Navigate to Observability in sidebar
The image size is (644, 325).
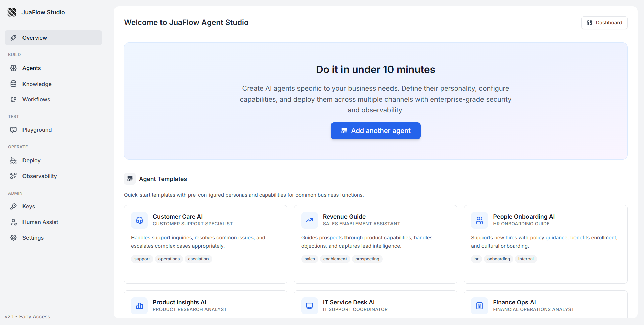[40, 176]
